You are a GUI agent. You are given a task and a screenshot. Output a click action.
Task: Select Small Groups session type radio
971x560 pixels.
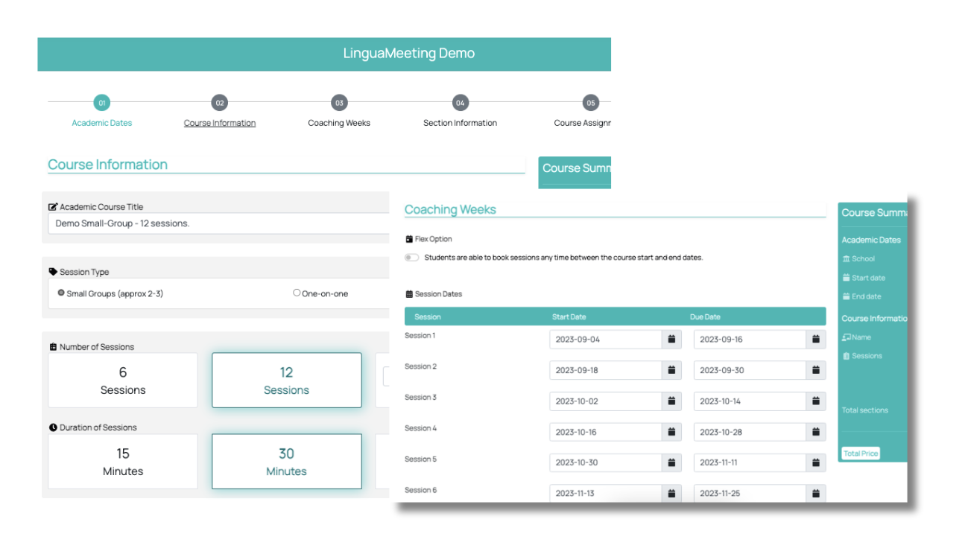pyautogui.click(x=61, y=293)
